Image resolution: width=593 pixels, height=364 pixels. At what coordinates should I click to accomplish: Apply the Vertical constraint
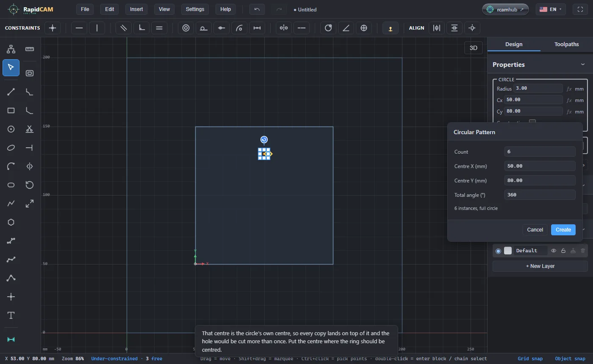97,28
